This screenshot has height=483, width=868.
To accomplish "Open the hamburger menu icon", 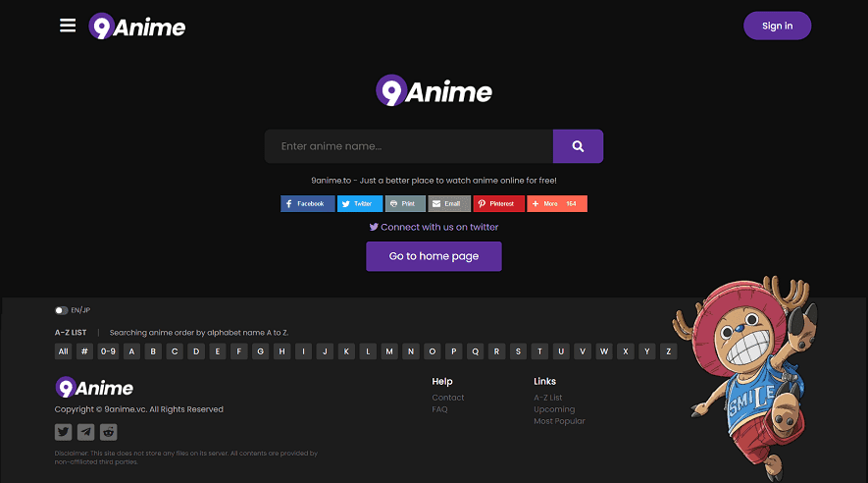I will point(68,26).
